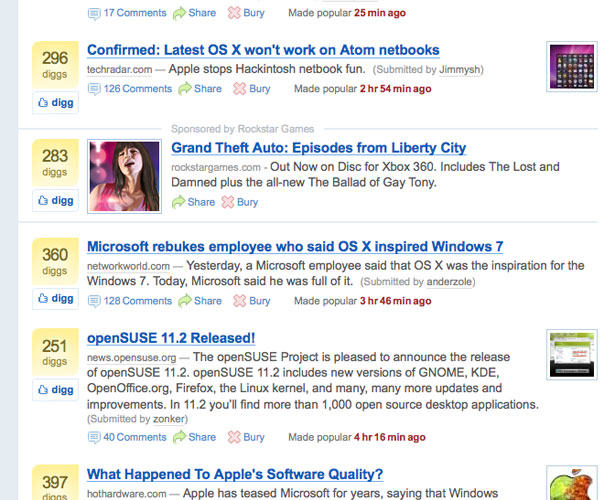Click the thumbs-up icon under 360 diggs
Viewport: 615px width, 500px height.
43,299
